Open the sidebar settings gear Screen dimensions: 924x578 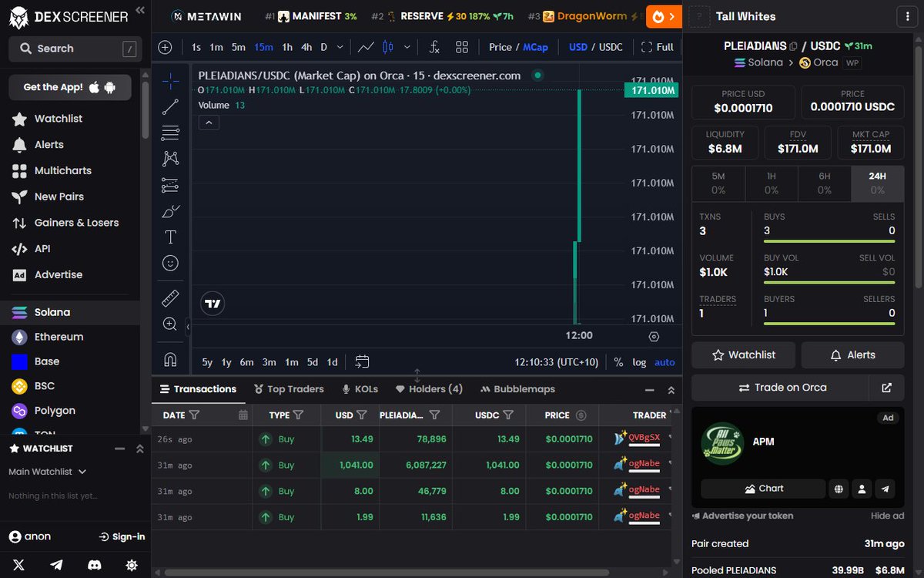132,564
